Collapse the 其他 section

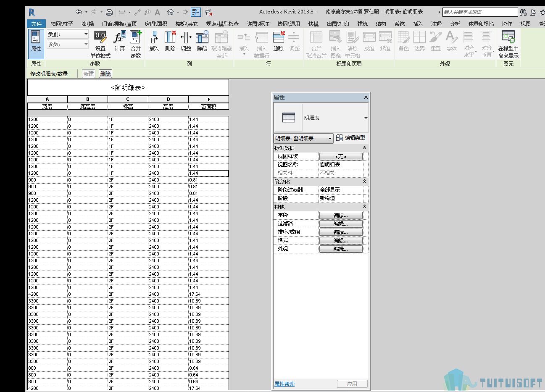coord(364,207)
